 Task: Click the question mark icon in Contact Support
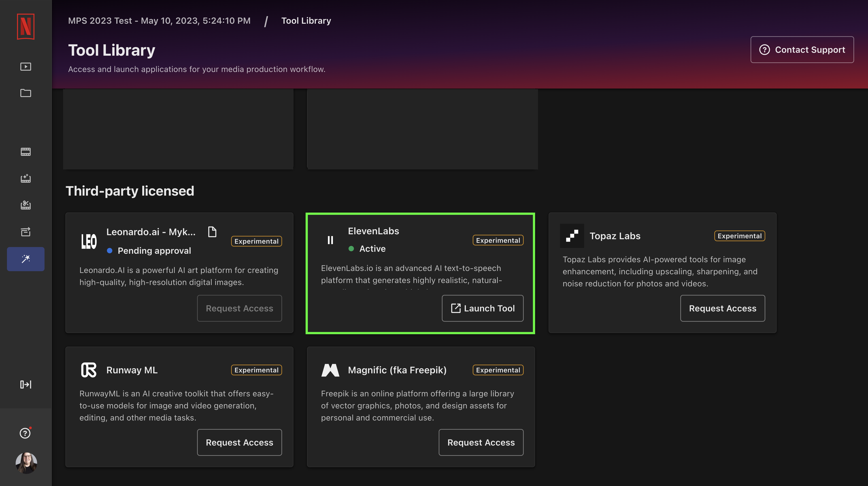(x=764, y=49)
